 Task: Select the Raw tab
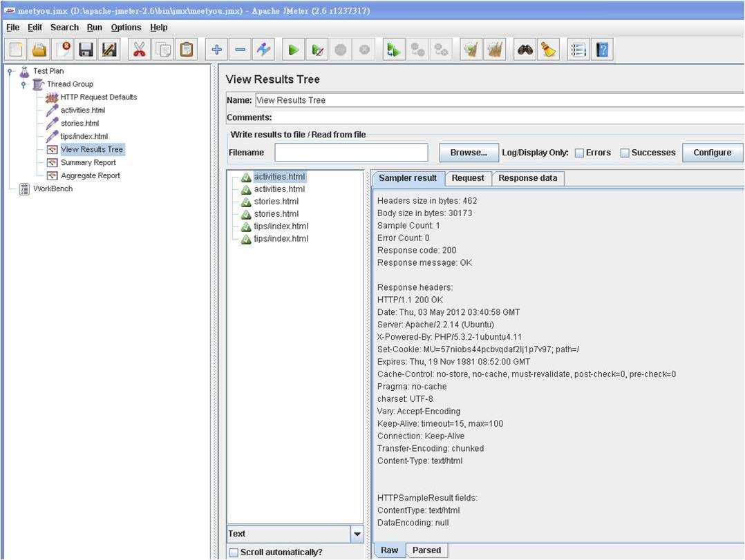(390, 550)
